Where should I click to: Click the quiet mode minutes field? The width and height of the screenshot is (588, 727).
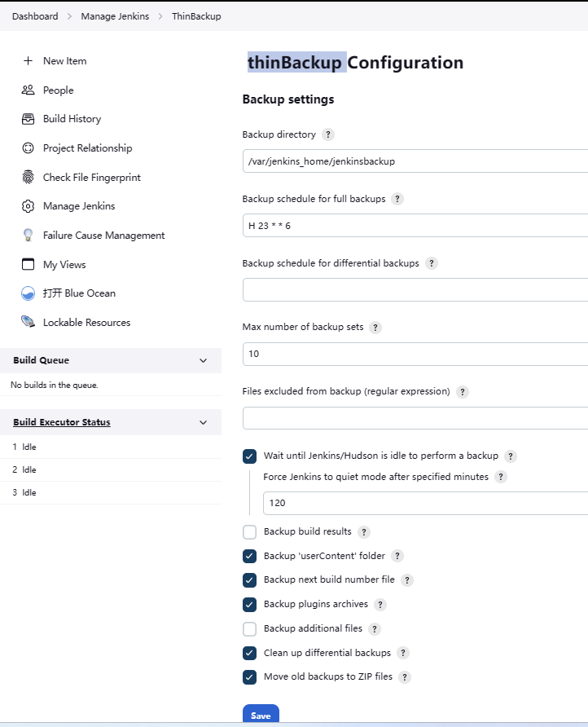[425, 503]
